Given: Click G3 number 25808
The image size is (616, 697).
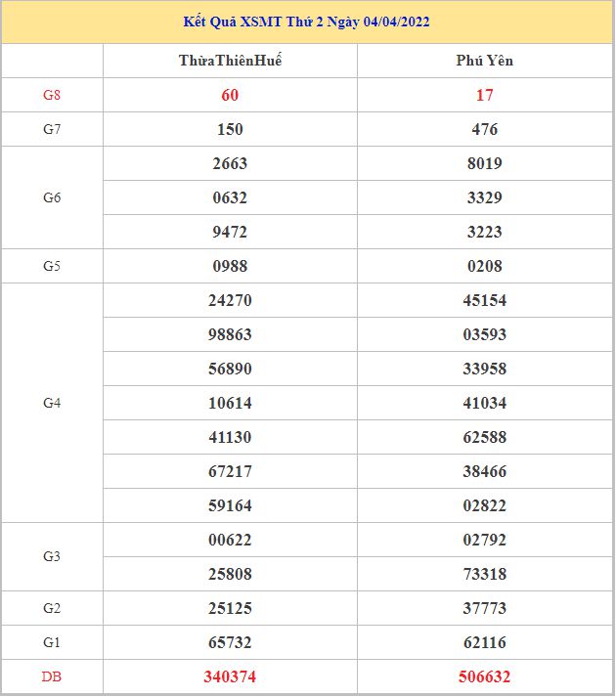Looking at the screenshot, I should pos(230,574).
